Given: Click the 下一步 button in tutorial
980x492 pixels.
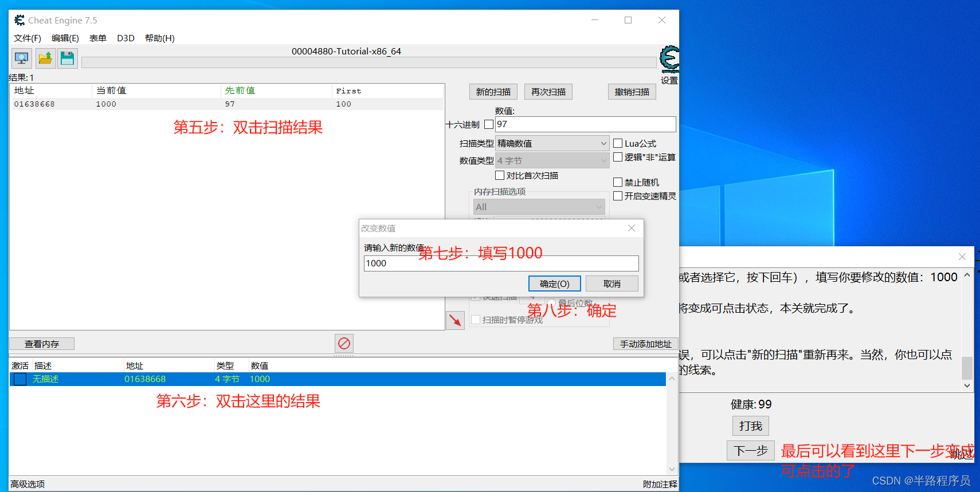Looking at the screenshot, I should tap(751, 451).
